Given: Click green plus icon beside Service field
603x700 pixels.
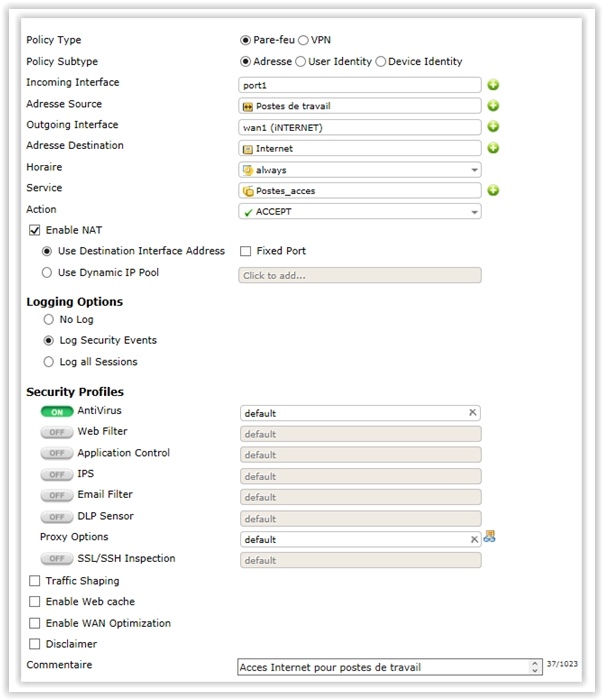Looking at the screenshot, I should [x=493, y=190].
